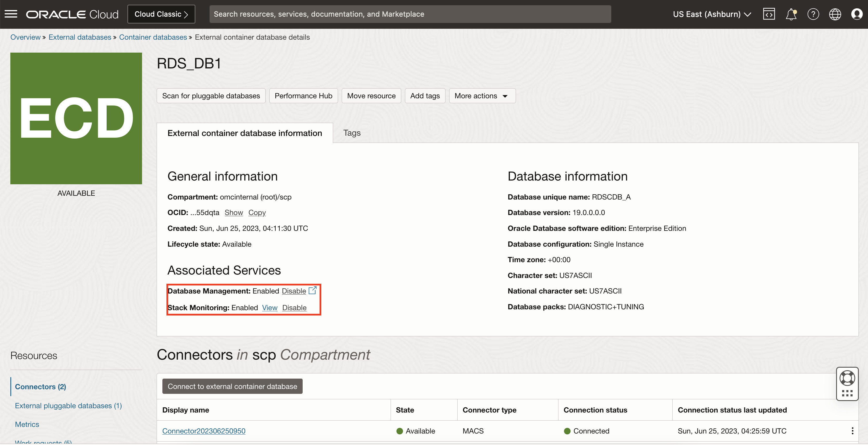
Task: Click the help question mark icon
Action: (x=813, y=14)
